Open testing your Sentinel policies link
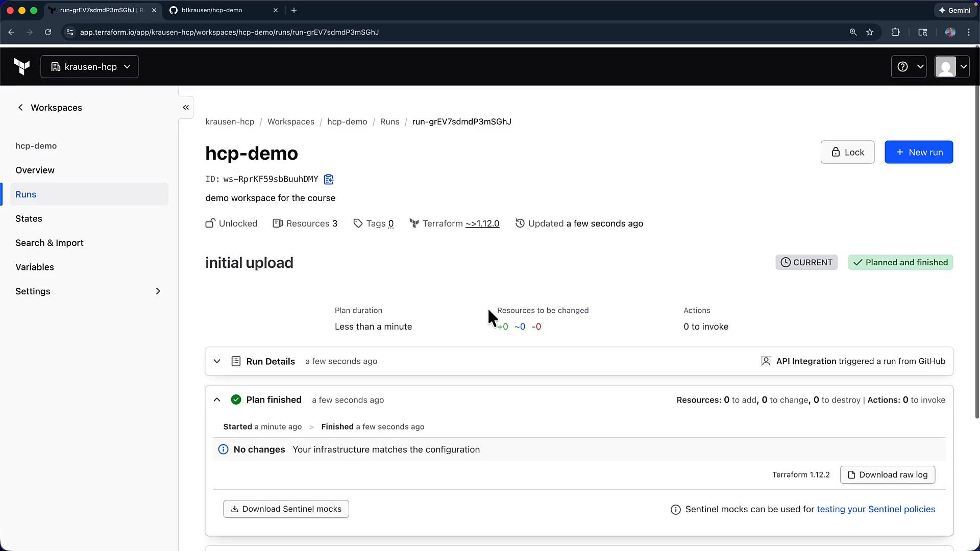The image size is (980, 551). (876, 509)
